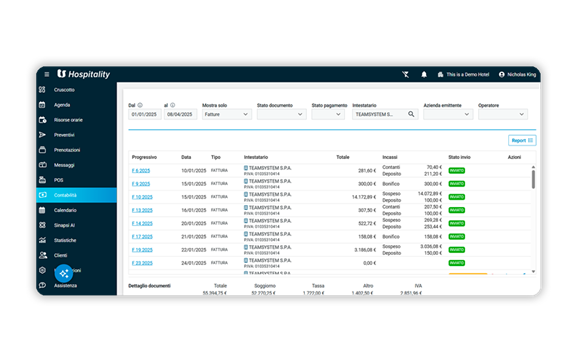Click the Cruscotto dashboard icon
576x362 pixels.
click(43, 90)
